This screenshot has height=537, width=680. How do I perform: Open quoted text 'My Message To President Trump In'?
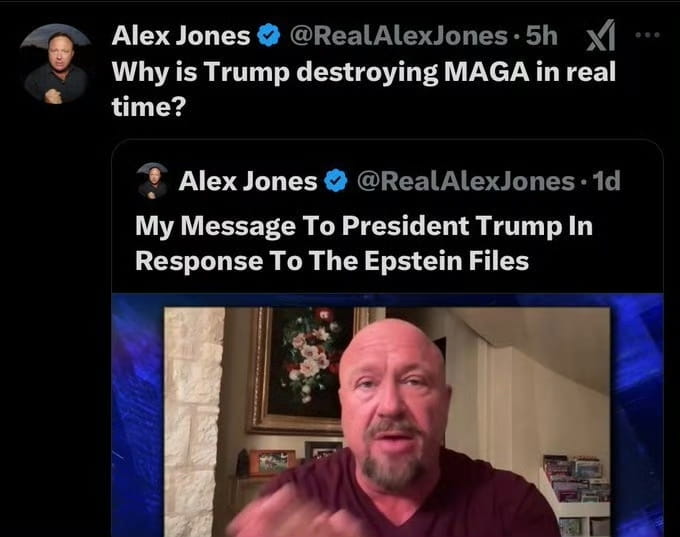coord(364,226)
